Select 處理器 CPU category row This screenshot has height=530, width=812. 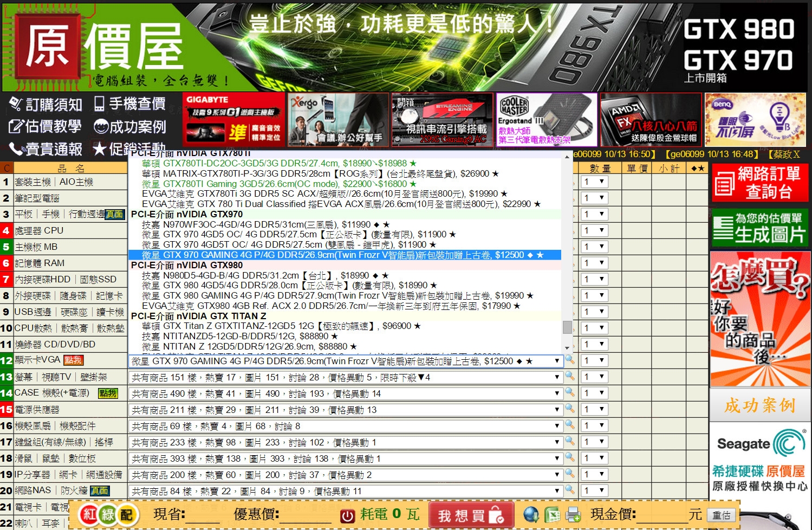[64, 230]
